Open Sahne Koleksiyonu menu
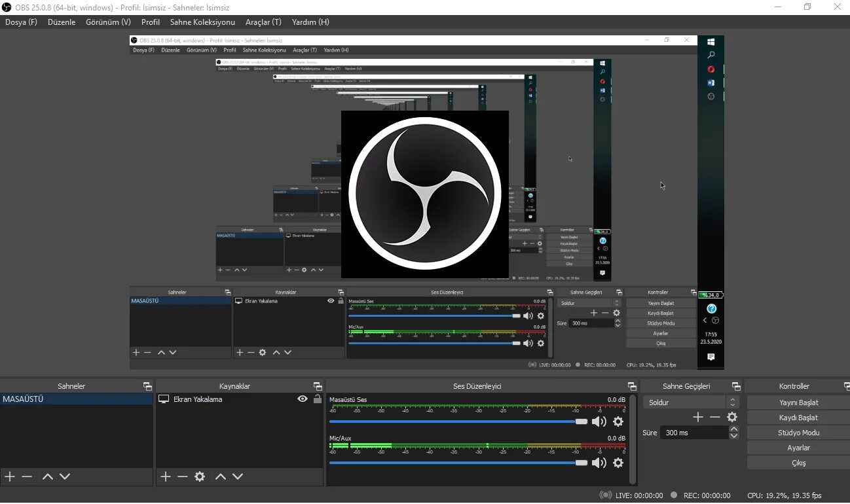 pyautogui.click(x=202, y=22)
